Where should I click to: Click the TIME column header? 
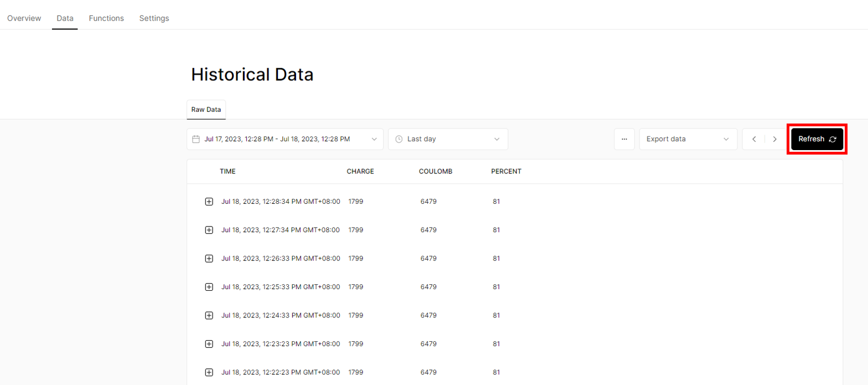[x=228, y=172]
